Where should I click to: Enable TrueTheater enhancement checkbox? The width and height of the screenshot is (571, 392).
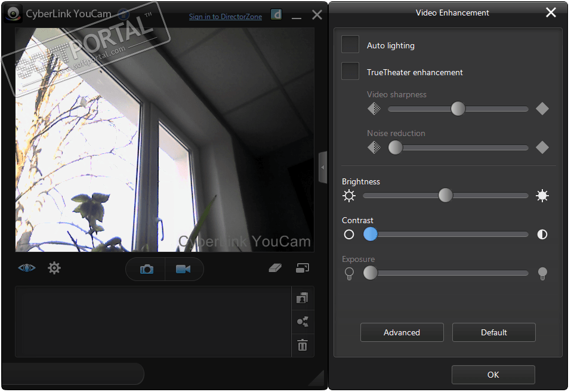[350, 71]
